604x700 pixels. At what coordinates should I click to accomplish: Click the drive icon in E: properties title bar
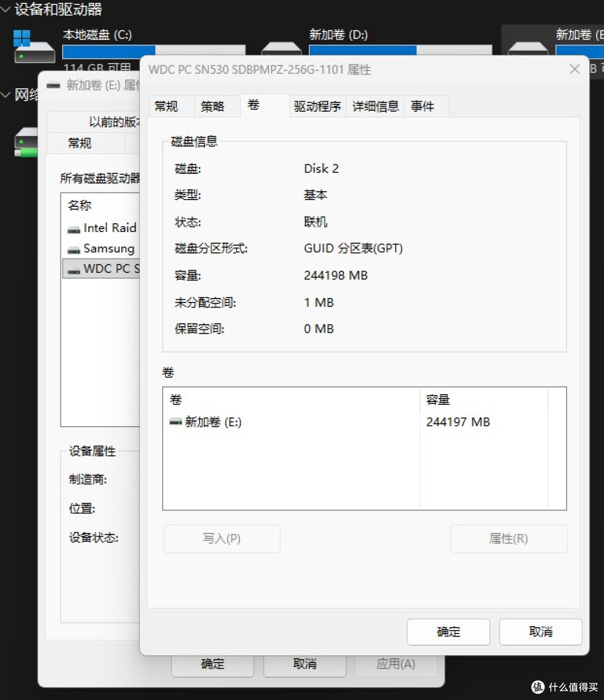click(53, 86)
